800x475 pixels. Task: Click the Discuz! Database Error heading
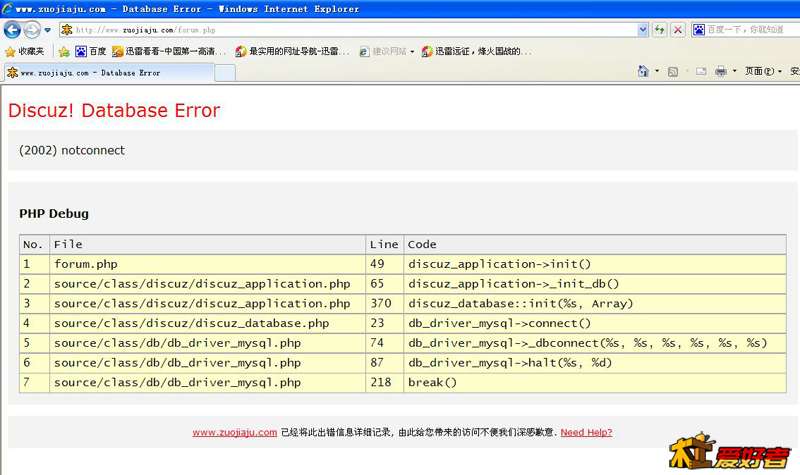(x=114, y=110)
